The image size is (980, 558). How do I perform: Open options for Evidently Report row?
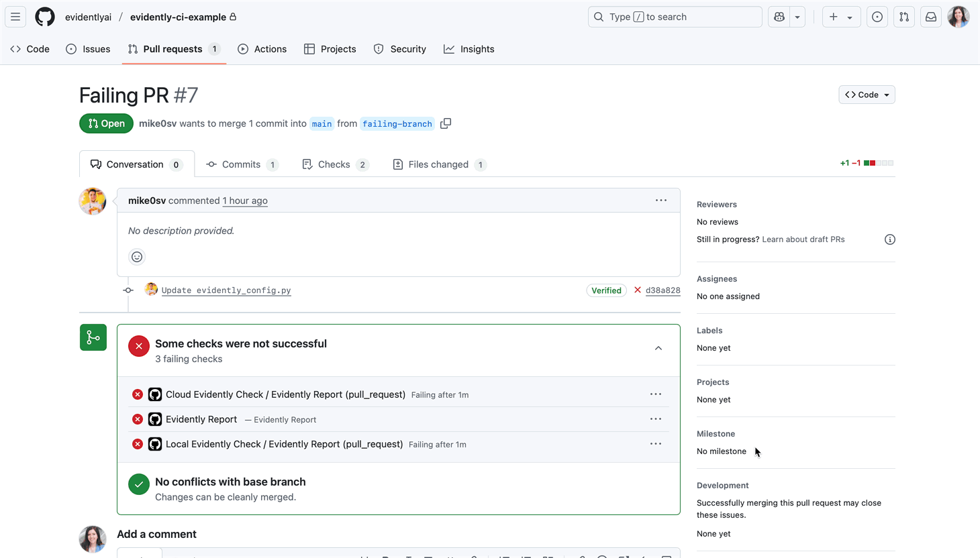click(x=656, y=419)
